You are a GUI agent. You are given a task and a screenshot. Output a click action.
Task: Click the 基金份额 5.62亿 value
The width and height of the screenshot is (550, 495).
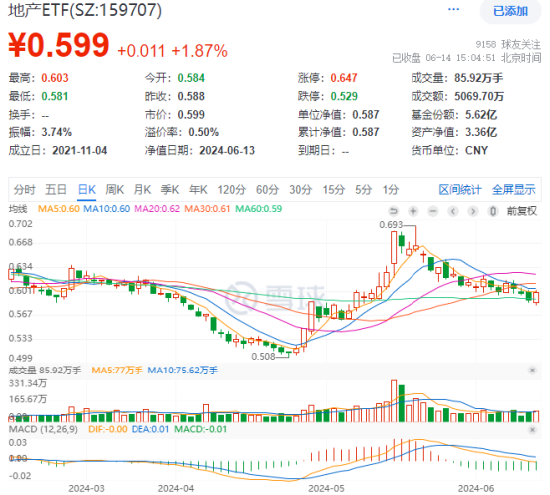coord(481,115)
